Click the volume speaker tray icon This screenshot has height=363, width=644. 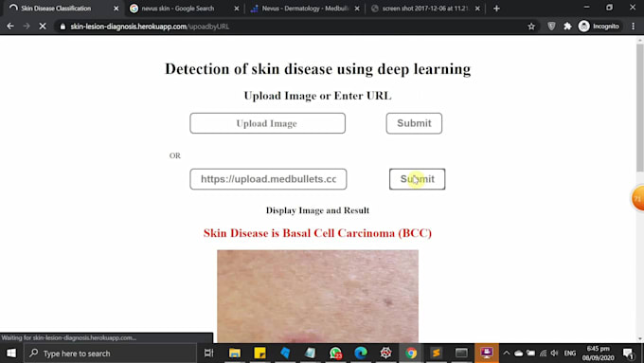point(554,354)
